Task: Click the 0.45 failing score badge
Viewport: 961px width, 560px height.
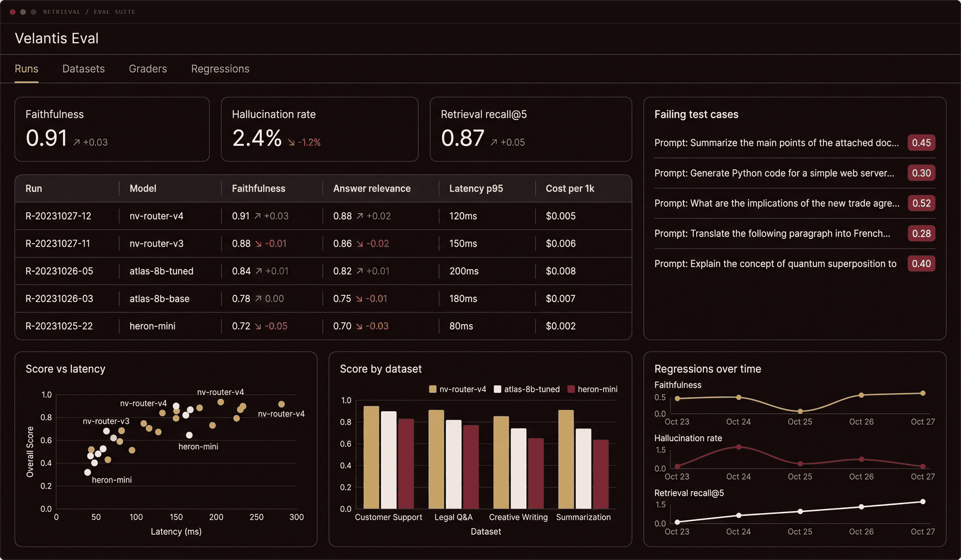Action: [x=921, y=143]
